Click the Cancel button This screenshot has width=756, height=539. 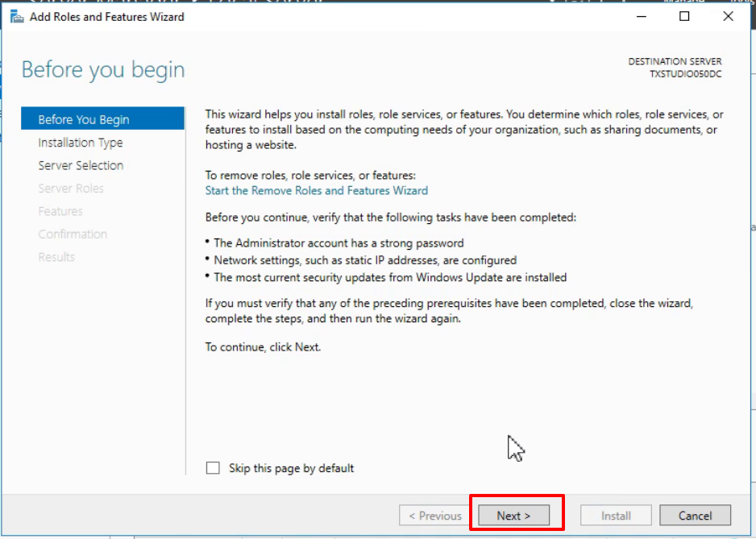[695, 516]
